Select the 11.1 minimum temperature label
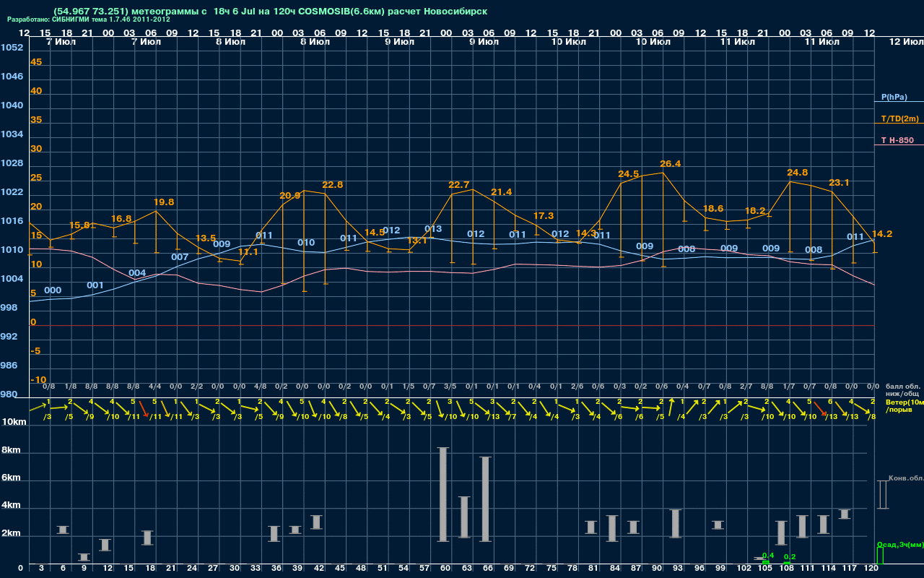This screenshot has height=578, width=924. click(248, 252)
